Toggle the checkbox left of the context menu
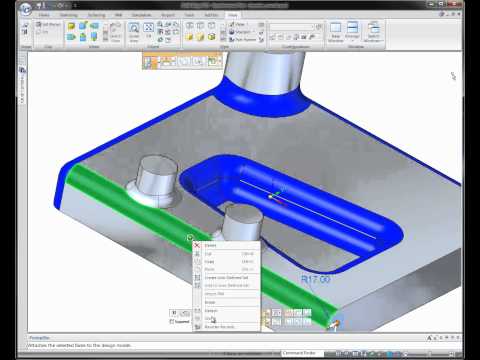480x360 pixels. (x=172, y=322)
